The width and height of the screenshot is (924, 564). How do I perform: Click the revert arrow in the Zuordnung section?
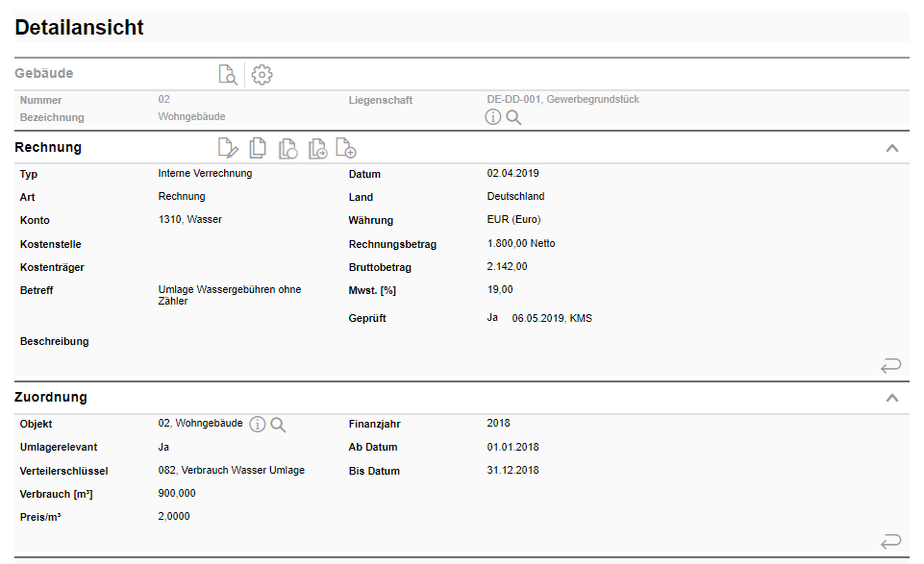[890, 540]
